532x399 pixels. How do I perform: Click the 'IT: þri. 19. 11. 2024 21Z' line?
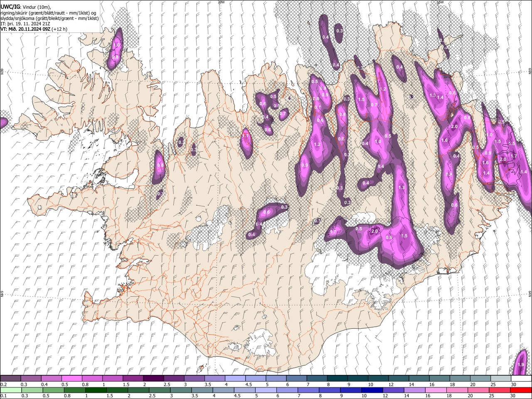pyautogui.click(x=25, y=24)
